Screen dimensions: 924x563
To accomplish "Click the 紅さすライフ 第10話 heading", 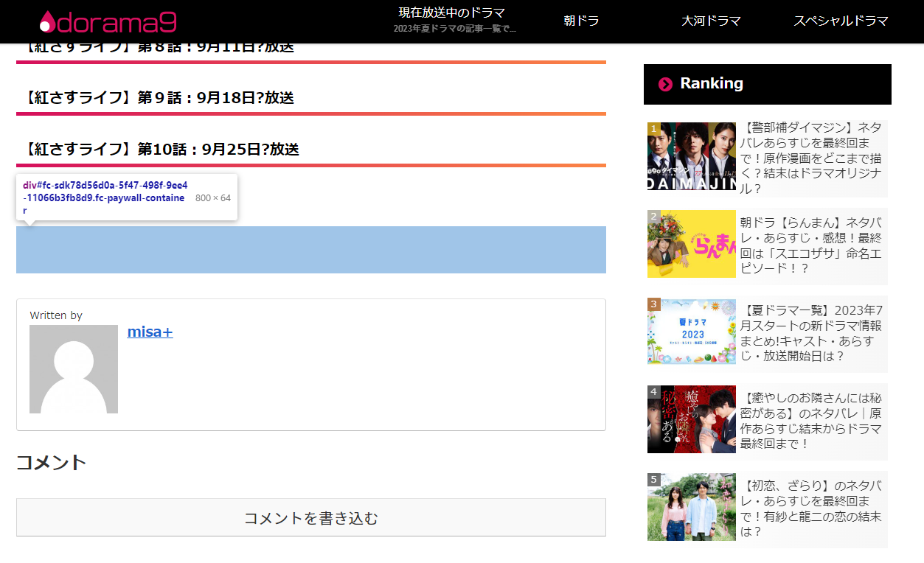I will click(x=161, y=150).
